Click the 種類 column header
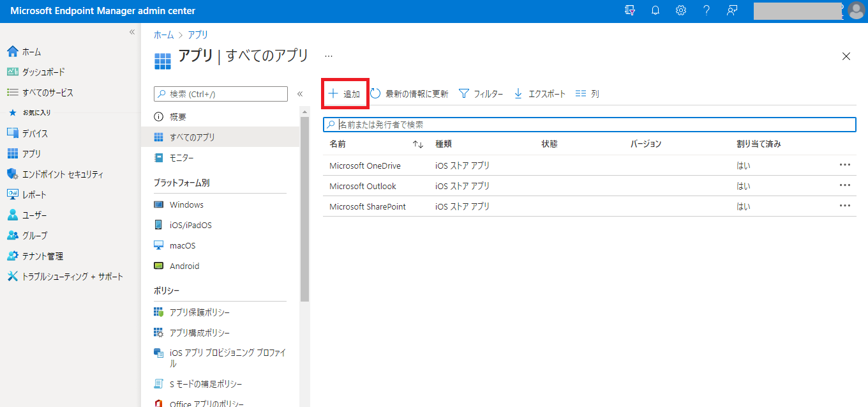 click(444, 144)
